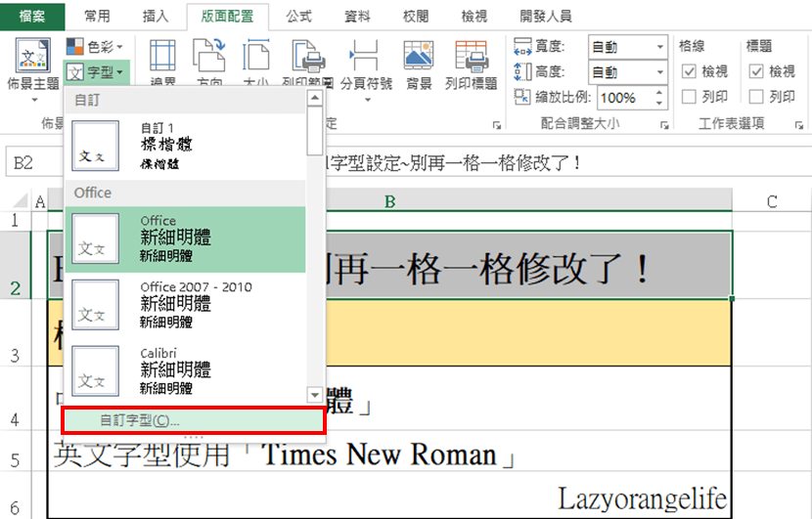Open the 分頁符號 page breaks tool

365,61
